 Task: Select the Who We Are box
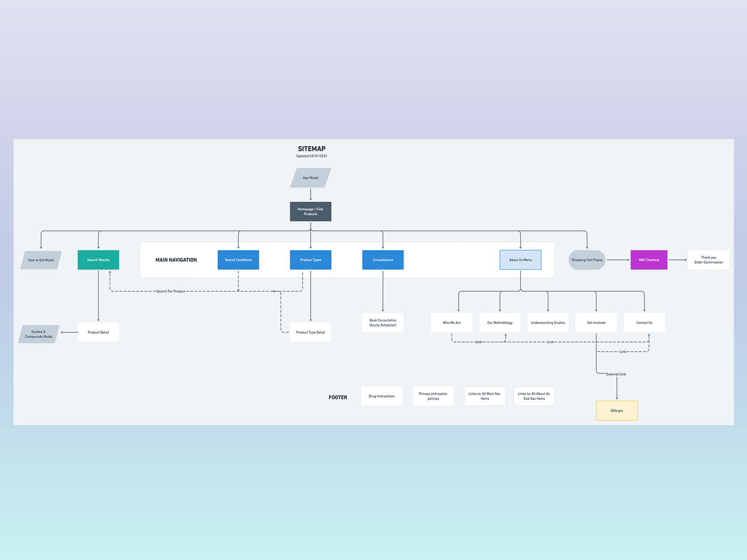pyautogui.click(x=451, y=322)
